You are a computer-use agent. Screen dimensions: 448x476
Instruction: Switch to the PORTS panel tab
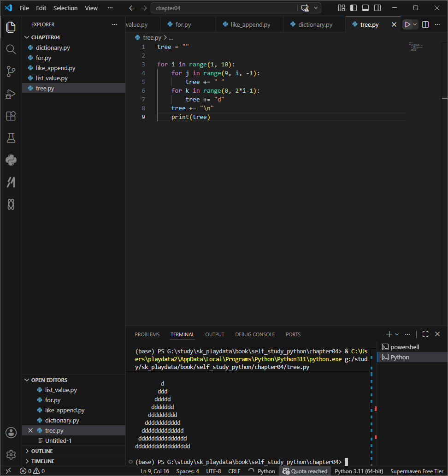point(293,334)
